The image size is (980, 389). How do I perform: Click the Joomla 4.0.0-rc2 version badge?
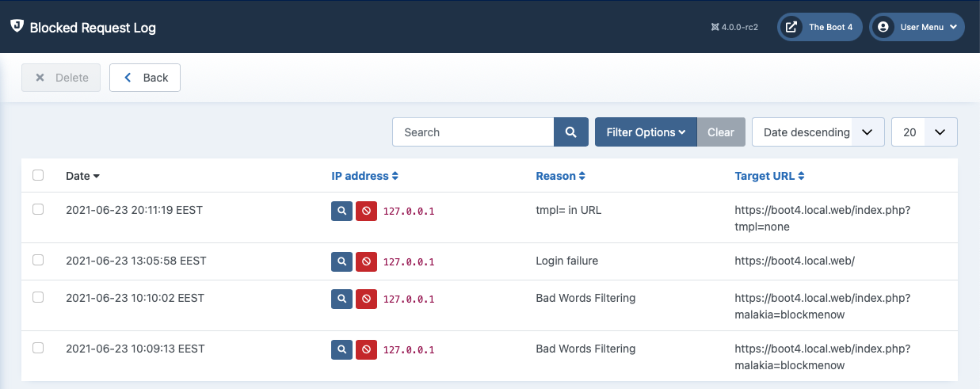coord(735,27)
